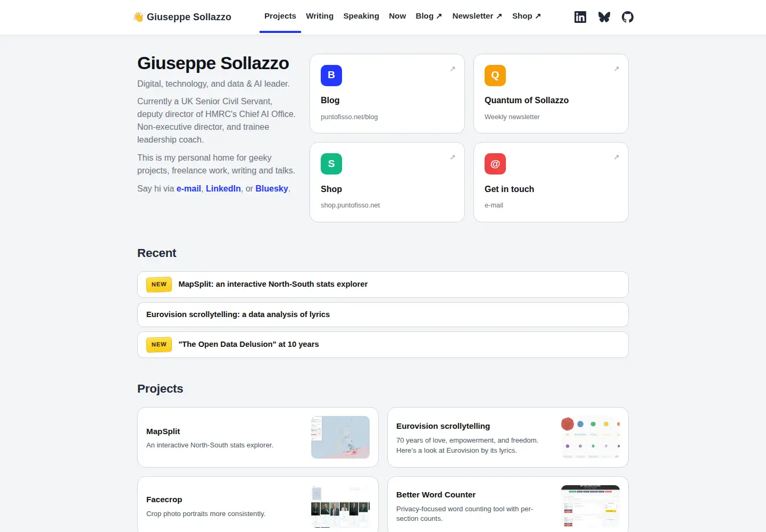Open the Eurovision scrollytelling project card title
Screen dimensions: 766x532
[x=443, y=426]
